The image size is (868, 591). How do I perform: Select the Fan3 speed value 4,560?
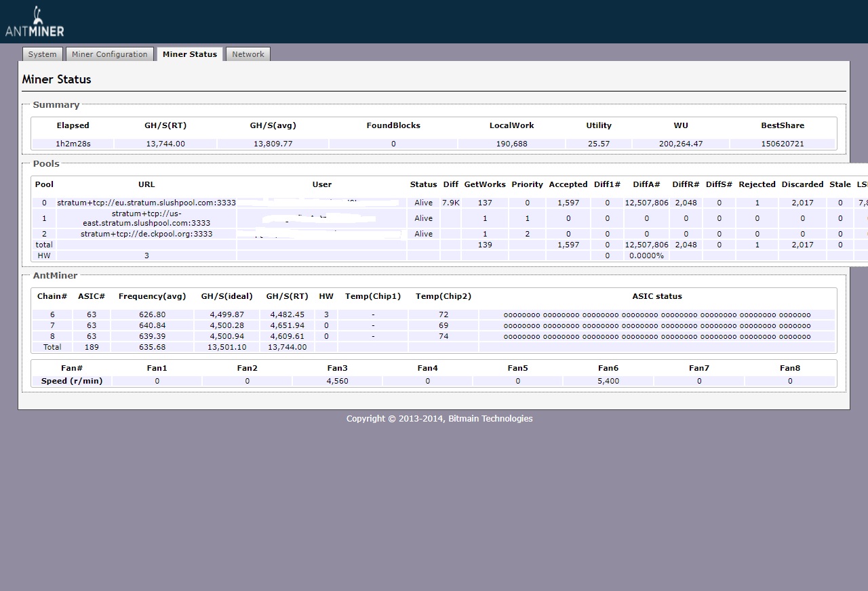(x=338, y=381)
